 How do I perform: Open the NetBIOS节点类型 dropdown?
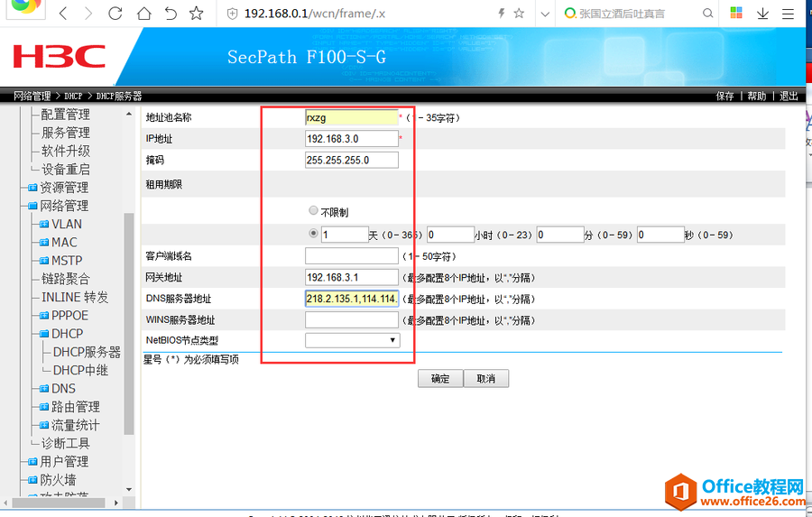point(352,340)
